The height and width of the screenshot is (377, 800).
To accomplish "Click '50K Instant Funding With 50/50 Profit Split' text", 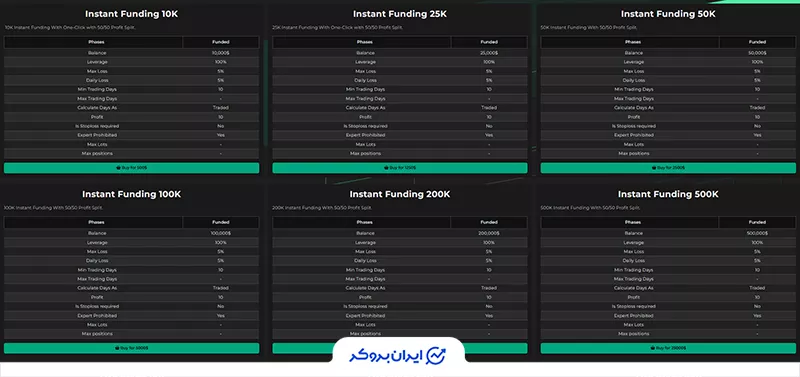I will pyautogui.click(x=590, y=28).
